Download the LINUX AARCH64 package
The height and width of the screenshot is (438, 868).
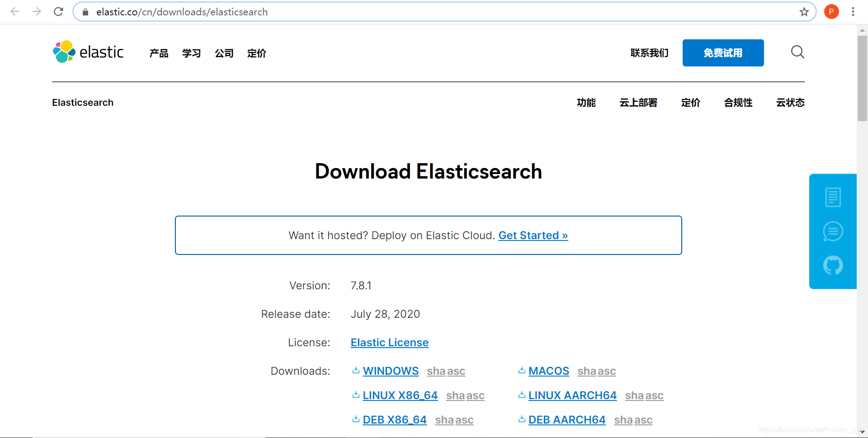[572, 396]
